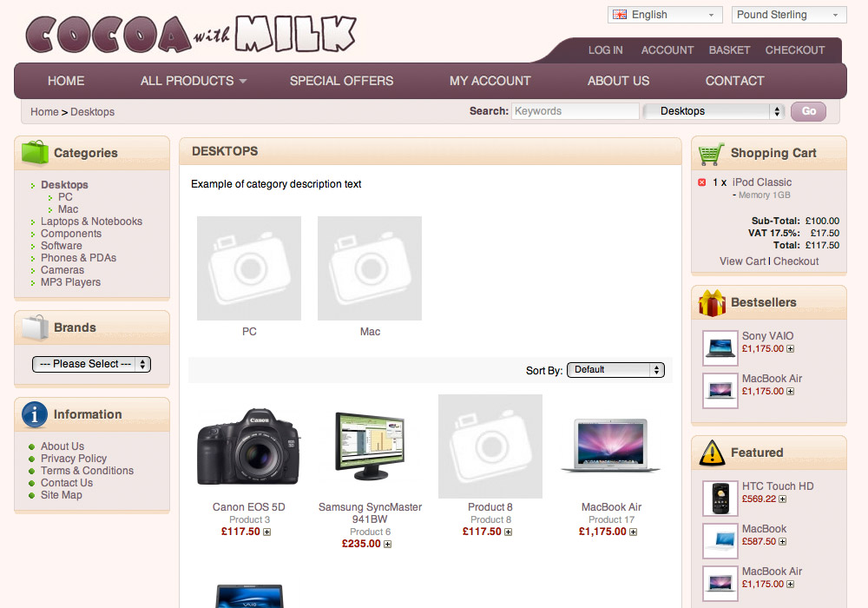Open the Mac subcategory in the sidebar
This screenshot has height=608, width=868.
[68, 209]
